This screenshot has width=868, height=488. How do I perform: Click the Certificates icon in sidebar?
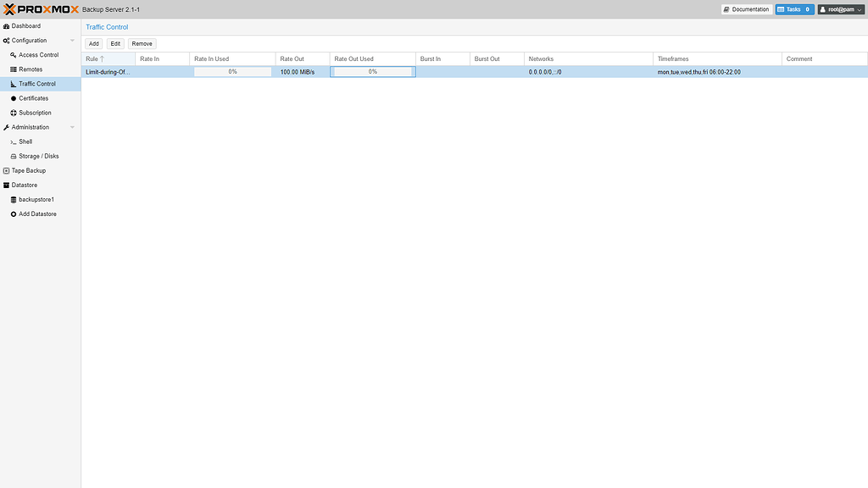click(x=14, y=97)
